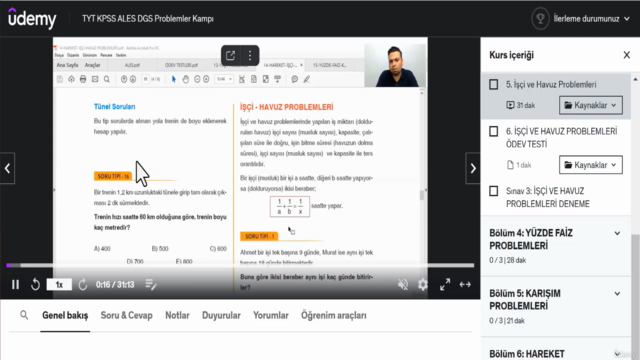The height and width of the screenshot is (360, 640).
Task: Open Ana Sayfa in Acrobat
Action: tap(67, 65)
